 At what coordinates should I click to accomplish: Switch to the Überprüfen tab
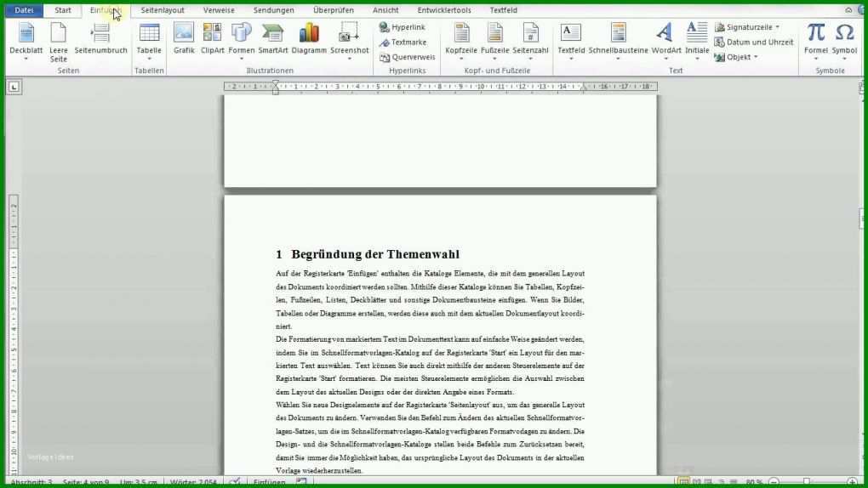pos(334,10)
